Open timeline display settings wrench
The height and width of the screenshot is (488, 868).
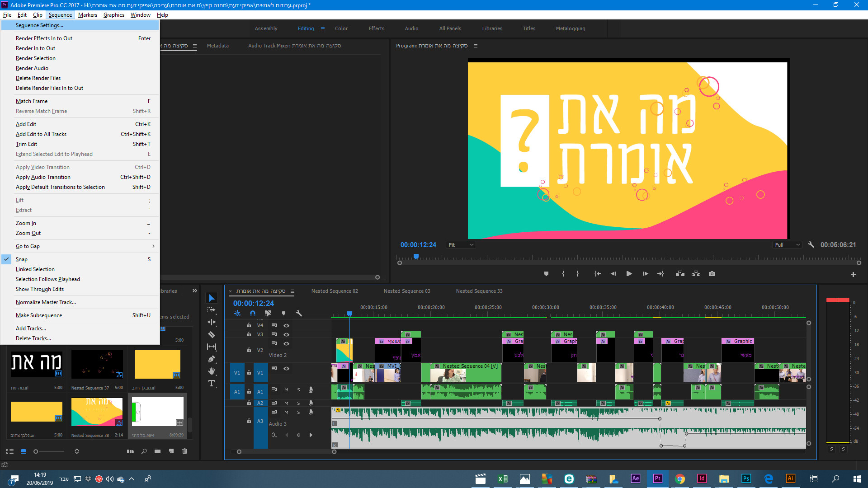pyautogui.click(x=299, y=313)
